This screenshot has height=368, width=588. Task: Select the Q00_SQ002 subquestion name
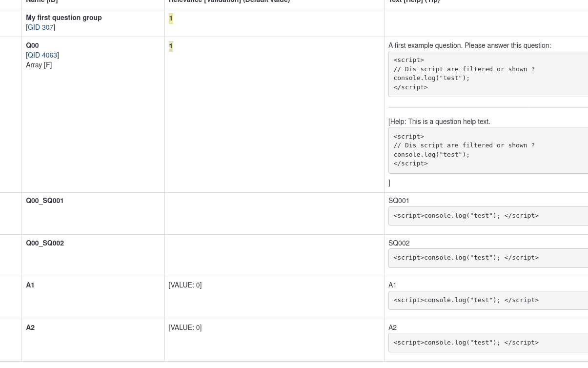45,244
